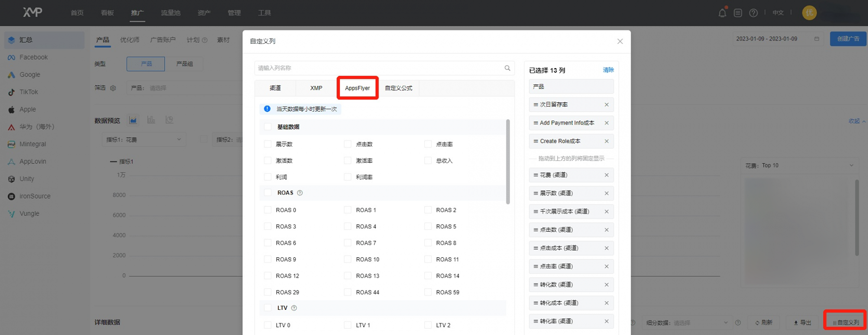Check the 展示数 checkbox
868x335 pixels.
(x=268, y=144)
